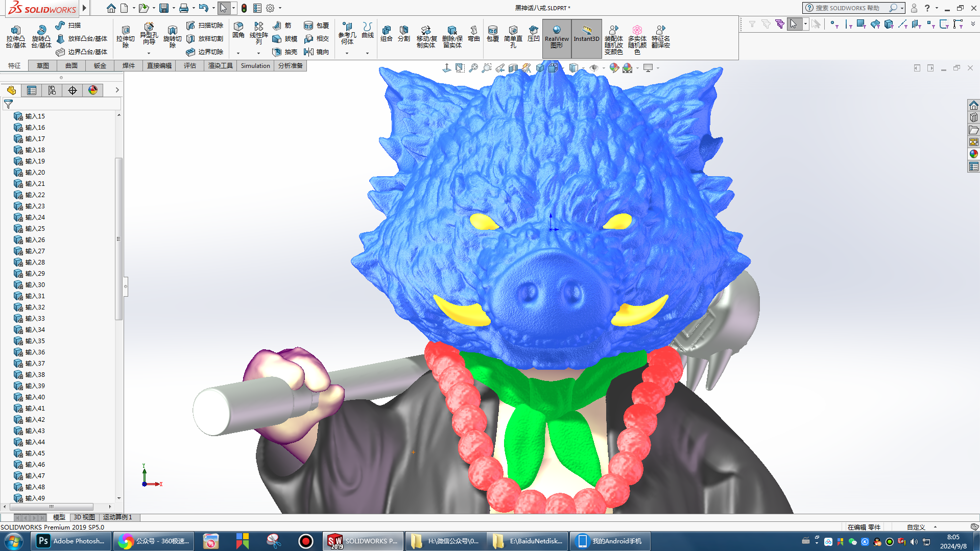Select the 线性阵列 linear pattern tool
980x551 pixels.
[259, 33]
